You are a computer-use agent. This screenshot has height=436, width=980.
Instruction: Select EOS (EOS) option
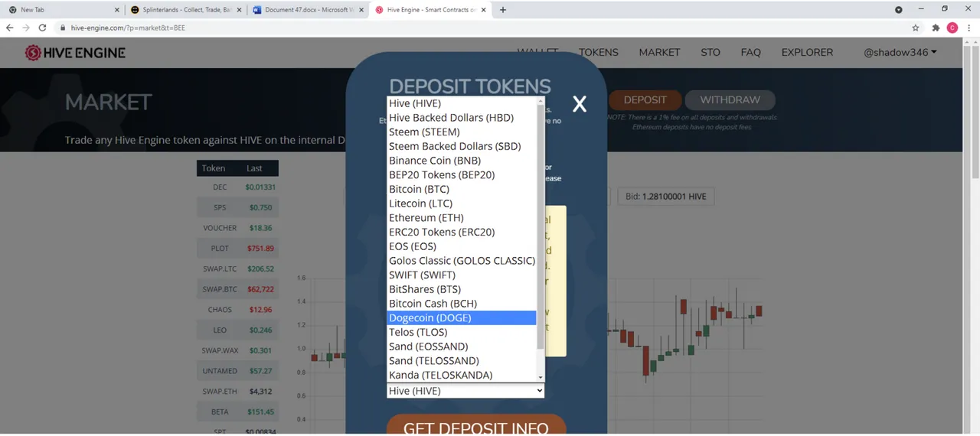pos(462,246)
